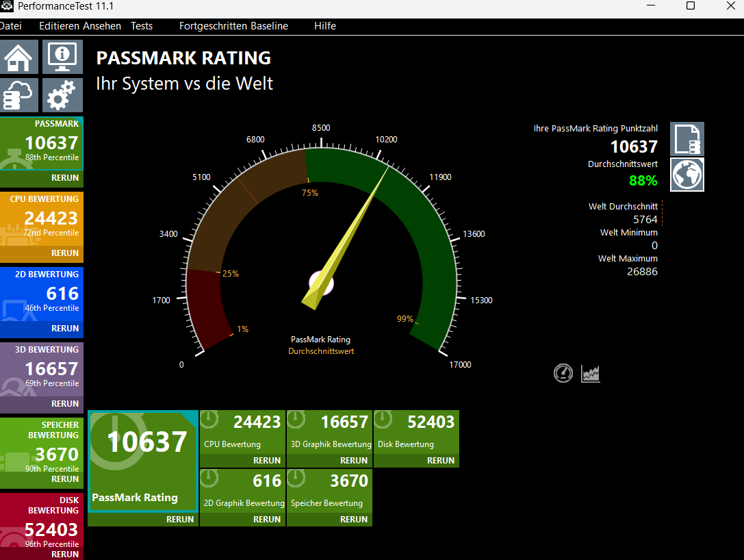This screenshot has width=744, height=560.
Task: Open the Datei menu
Action: [x=10, y=26]
